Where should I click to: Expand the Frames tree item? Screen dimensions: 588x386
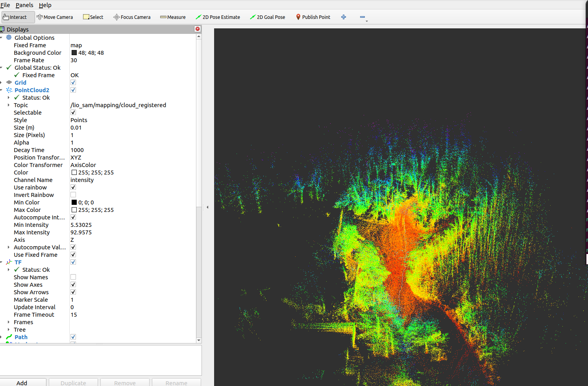[x=9, y=322]
